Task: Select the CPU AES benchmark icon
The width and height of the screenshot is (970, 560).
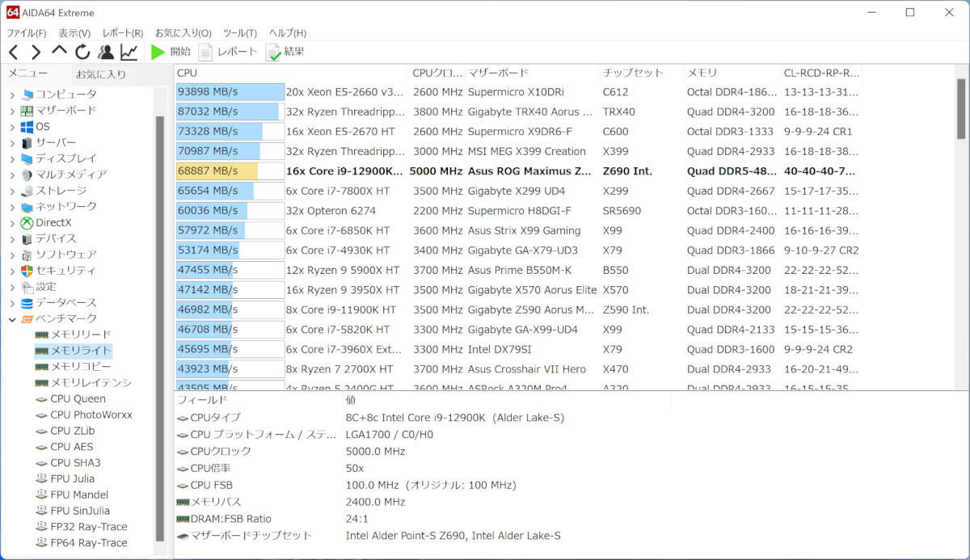Action: click(x=41, y=447)
